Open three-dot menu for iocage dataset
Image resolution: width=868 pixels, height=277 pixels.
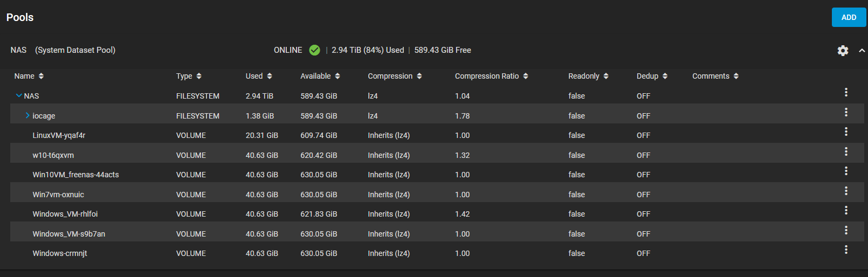pos(846,112)
